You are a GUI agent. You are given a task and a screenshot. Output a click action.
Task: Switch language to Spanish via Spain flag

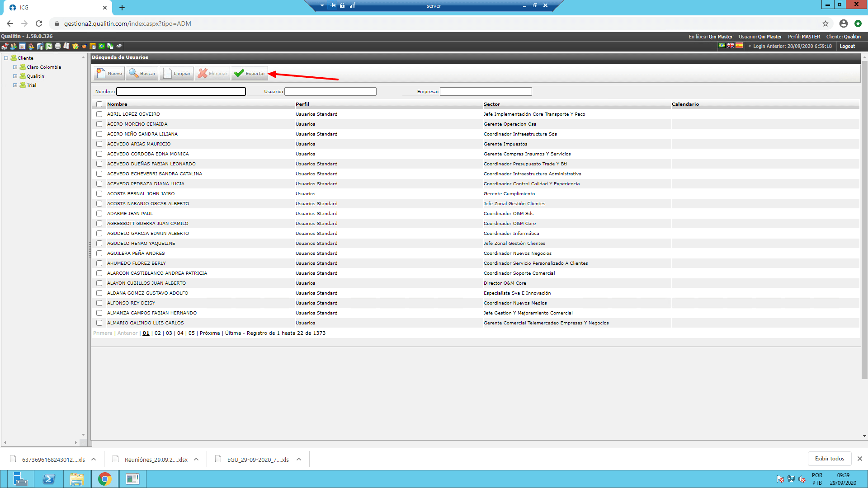(739, 46)
